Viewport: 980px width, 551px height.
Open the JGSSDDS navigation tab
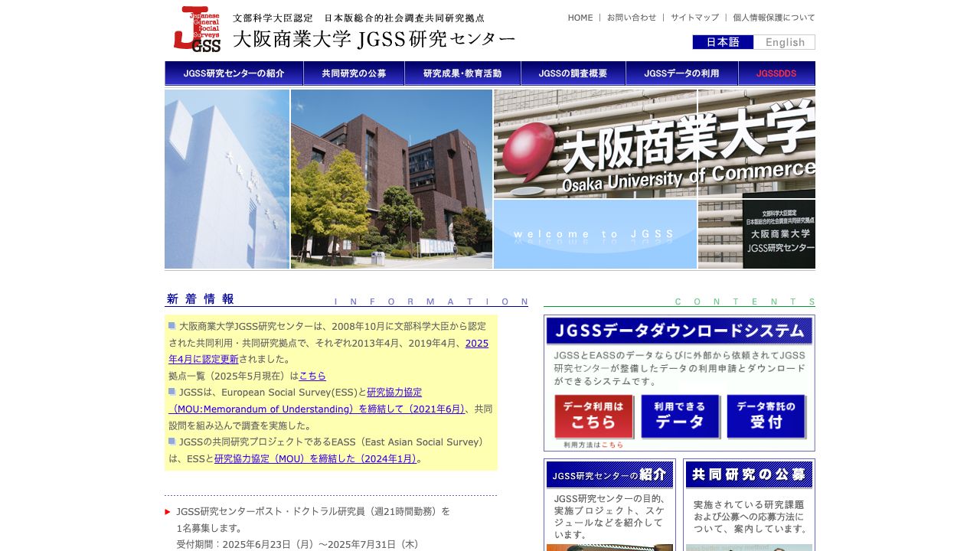click(x=776, y=73)
